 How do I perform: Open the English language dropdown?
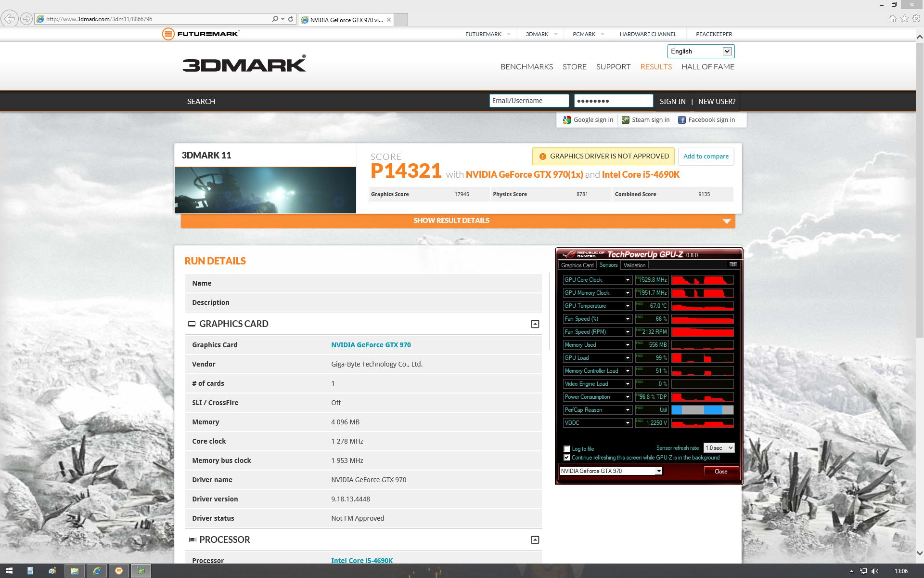pyautogui.click(x=701, y=51)
